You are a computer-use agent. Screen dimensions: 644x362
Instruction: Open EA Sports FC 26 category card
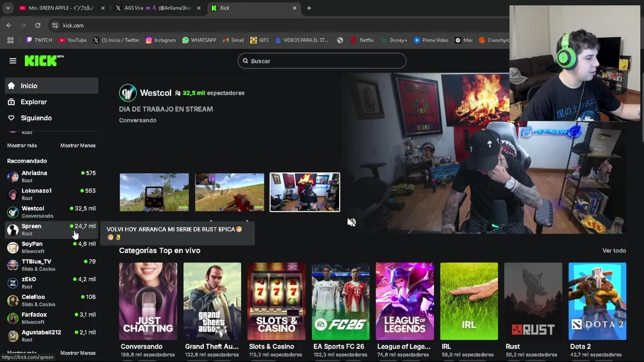pyautogui.click(x=341, y=301)
